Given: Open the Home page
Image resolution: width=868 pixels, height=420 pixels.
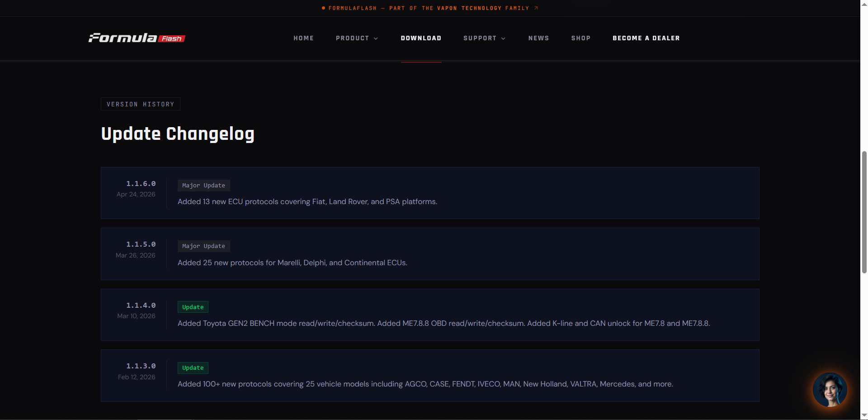Looking at the screenshot, I should point(303,38).
